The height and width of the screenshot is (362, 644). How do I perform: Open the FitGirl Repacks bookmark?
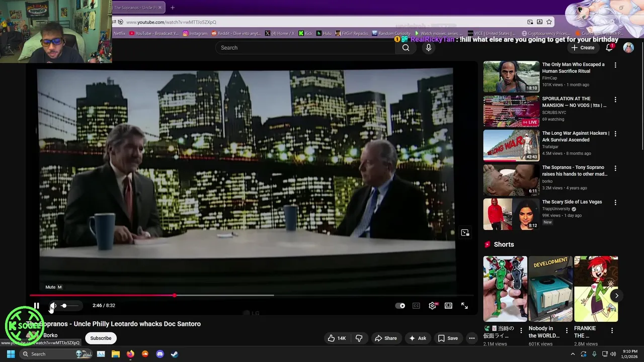(351, 33)
